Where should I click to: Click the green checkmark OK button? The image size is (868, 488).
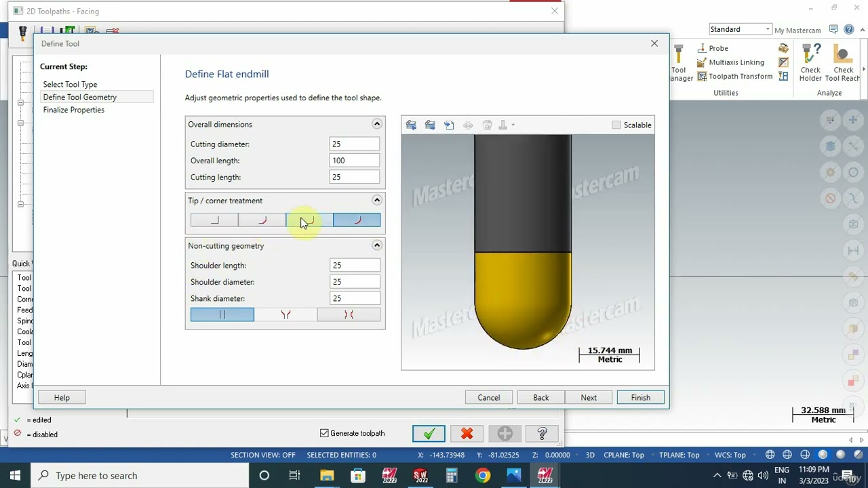[429, 433]
